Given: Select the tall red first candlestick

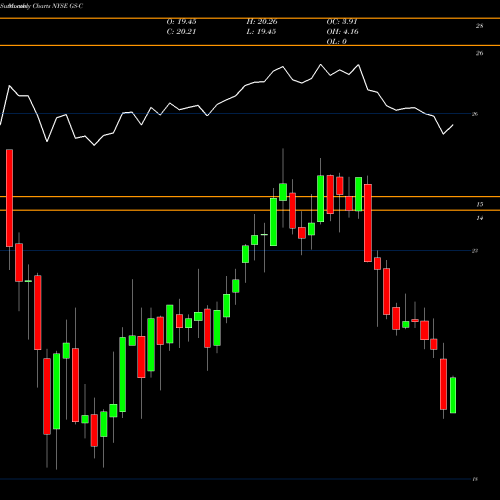Looking at the screenshot, I should click(x=9, y=198).
